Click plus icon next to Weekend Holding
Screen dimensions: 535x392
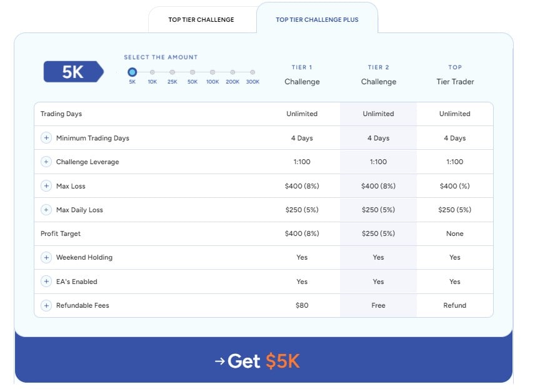[46, 257]
